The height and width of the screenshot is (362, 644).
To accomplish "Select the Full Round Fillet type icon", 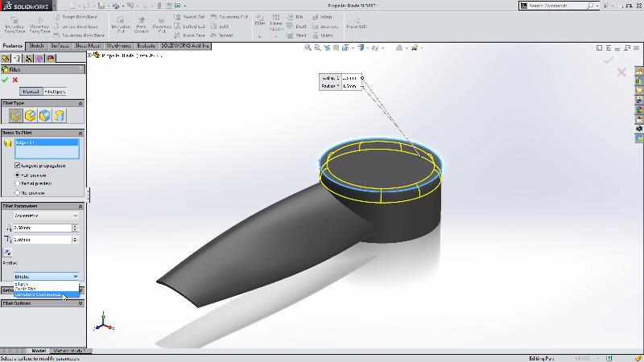I will coord(59,116).
